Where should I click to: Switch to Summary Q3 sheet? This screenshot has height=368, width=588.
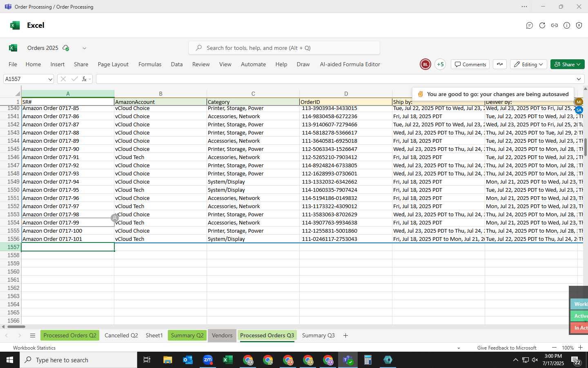(x=318, y=335)
